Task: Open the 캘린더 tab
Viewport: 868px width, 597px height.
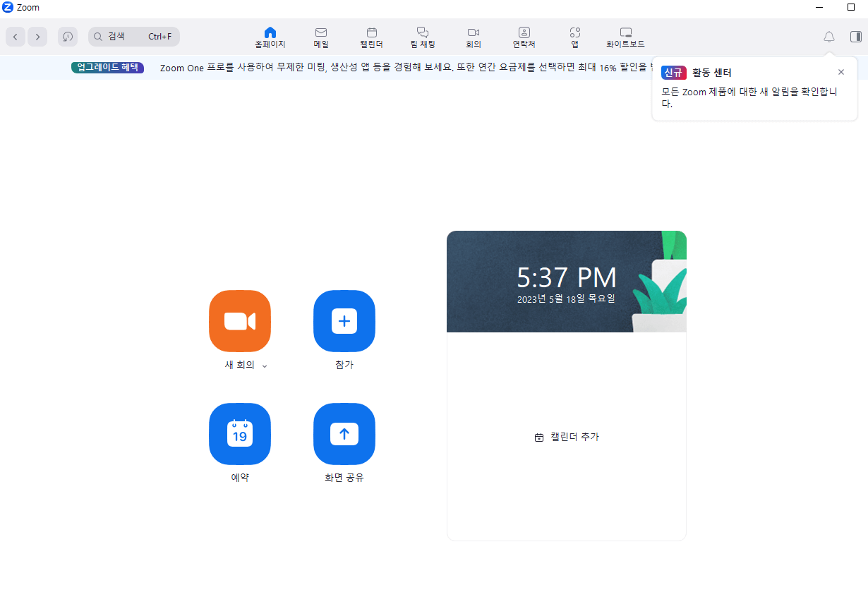Action: click(372, 37)
